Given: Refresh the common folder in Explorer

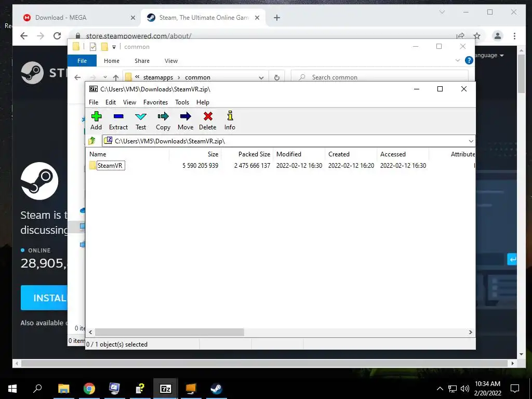Looking at the screenshot, I should (x=277, y=77).
